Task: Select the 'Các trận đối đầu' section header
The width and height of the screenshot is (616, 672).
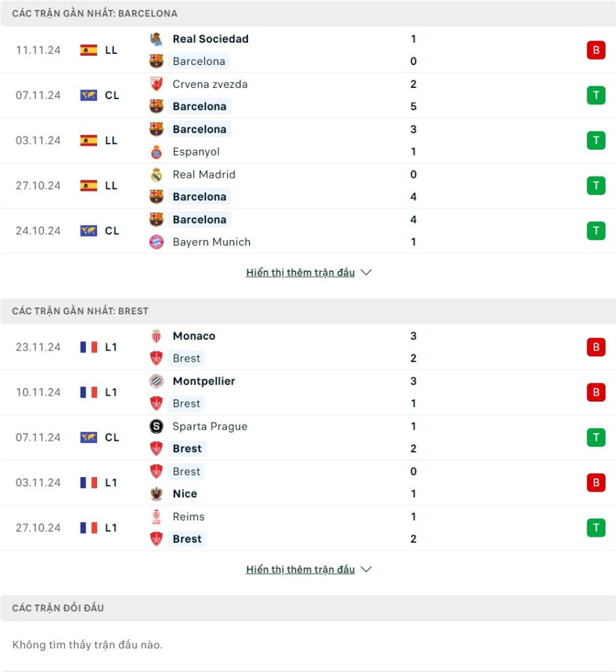Action: coord(58,608)
